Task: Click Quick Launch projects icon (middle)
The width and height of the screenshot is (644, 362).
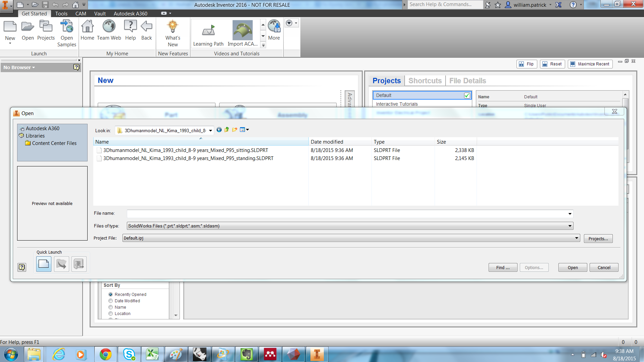Action: click(x=61, y=264)
